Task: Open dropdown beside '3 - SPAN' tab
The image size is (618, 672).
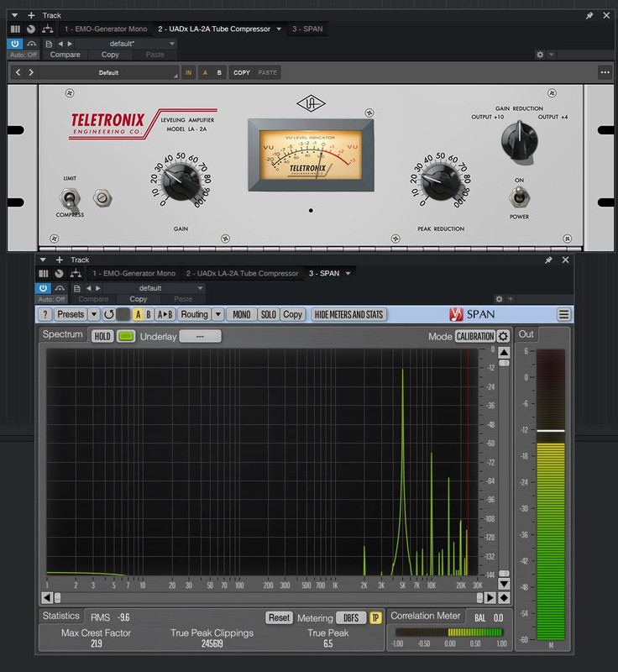Action: (348, 274)
